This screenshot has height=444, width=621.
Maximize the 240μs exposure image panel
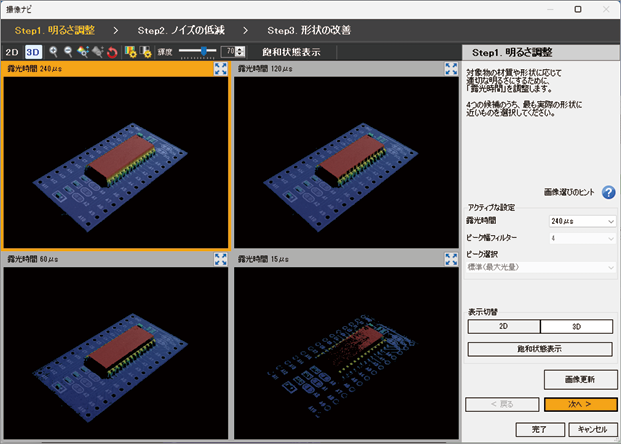[x=221, y=69]
